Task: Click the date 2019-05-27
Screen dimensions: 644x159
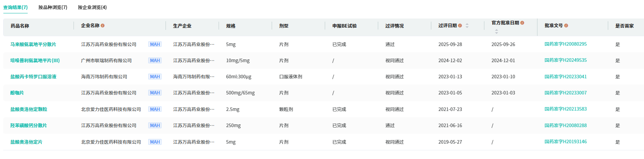Action: point(450,142)
